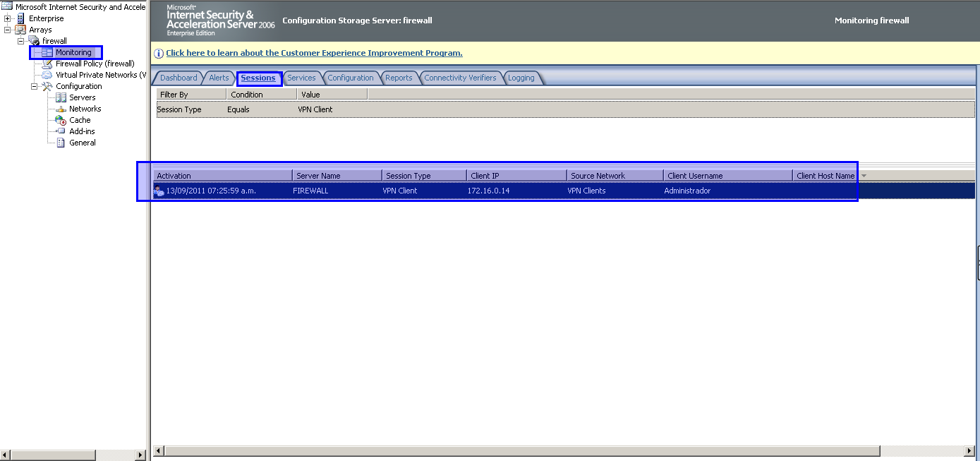Screen dimensions: 980x461
Task: Select Firewall Policy (firewall) in the tree
Action: click(x=95, y=64)
